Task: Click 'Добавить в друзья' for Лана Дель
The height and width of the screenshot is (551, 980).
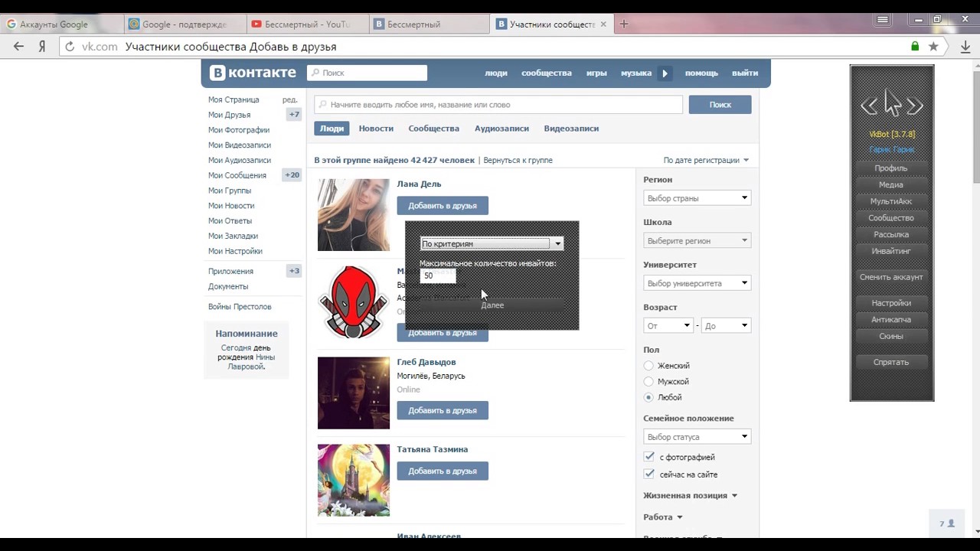Action: tap(442, 206)
